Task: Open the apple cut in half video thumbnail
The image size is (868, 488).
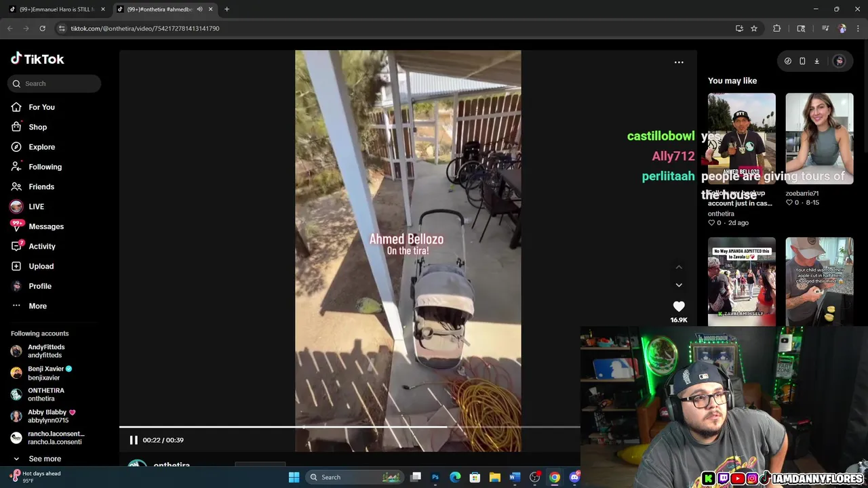Action: pyautogui.click(x=819, y=282)
